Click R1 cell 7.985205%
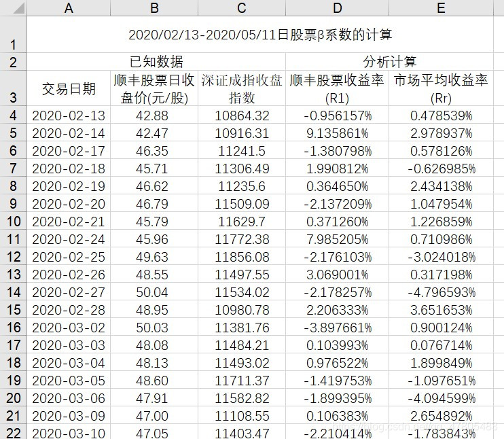The height and width of the screenshot is (439, 504). click(x=337, y=239)
